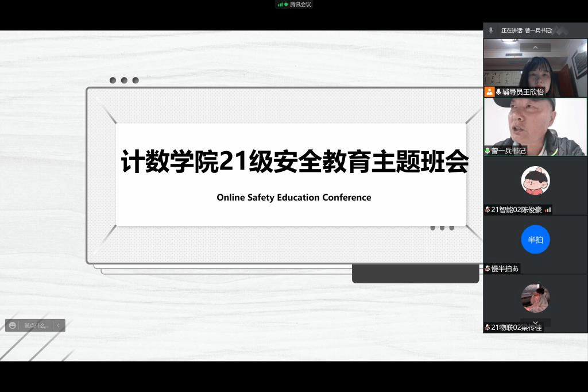Click the cartoon avatar of 陈俊豪
This screenshot has height=392, width=588.
click(535, 180)
